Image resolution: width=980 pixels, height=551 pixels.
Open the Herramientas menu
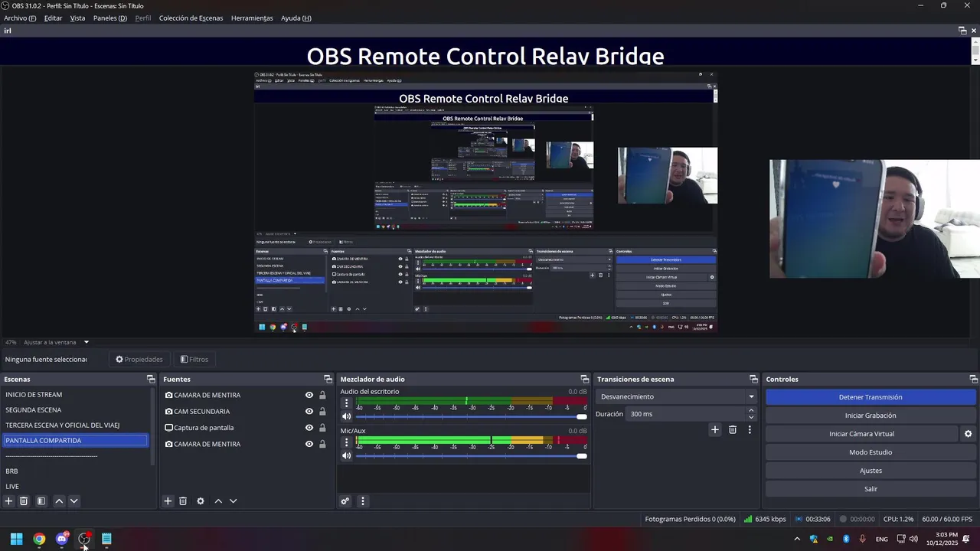coord(252,18)
